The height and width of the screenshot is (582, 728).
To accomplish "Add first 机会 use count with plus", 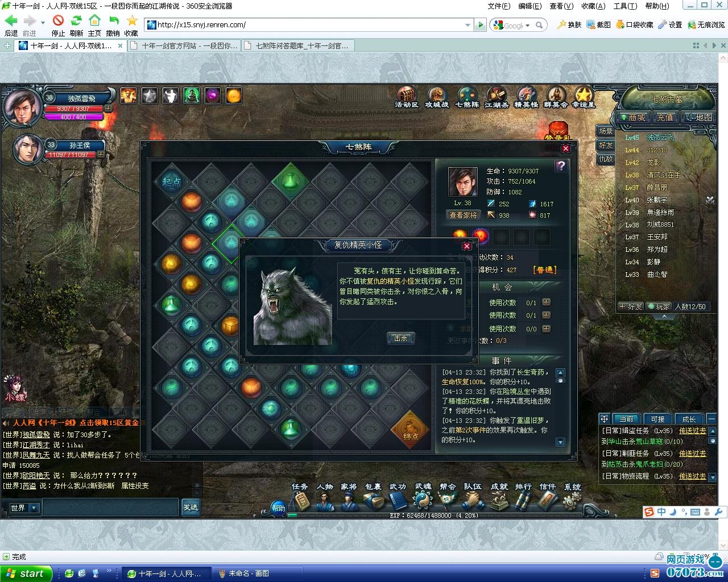I will coord(546,303).
